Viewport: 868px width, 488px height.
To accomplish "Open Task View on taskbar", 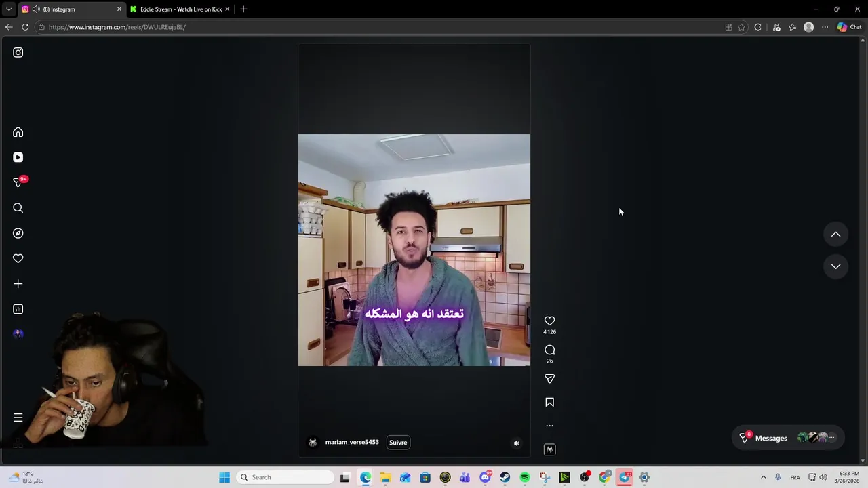I will pyautogui.click(x=344, y=477).
